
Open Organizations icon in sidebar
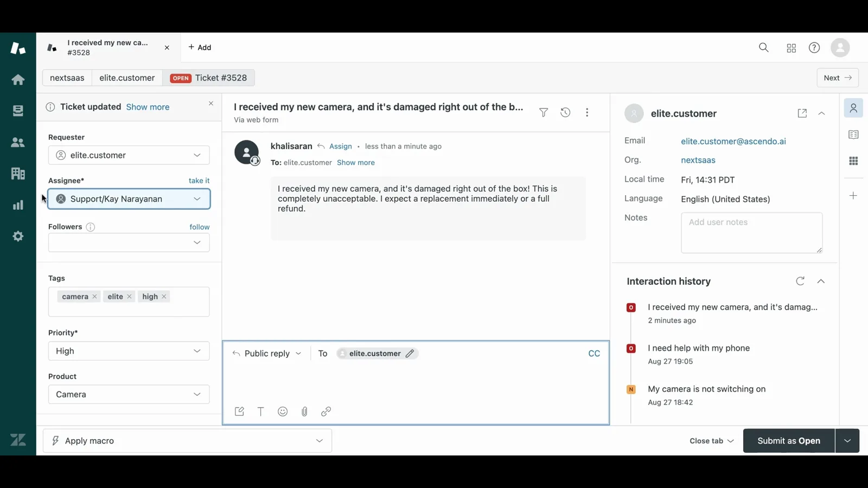coord(18,174)
